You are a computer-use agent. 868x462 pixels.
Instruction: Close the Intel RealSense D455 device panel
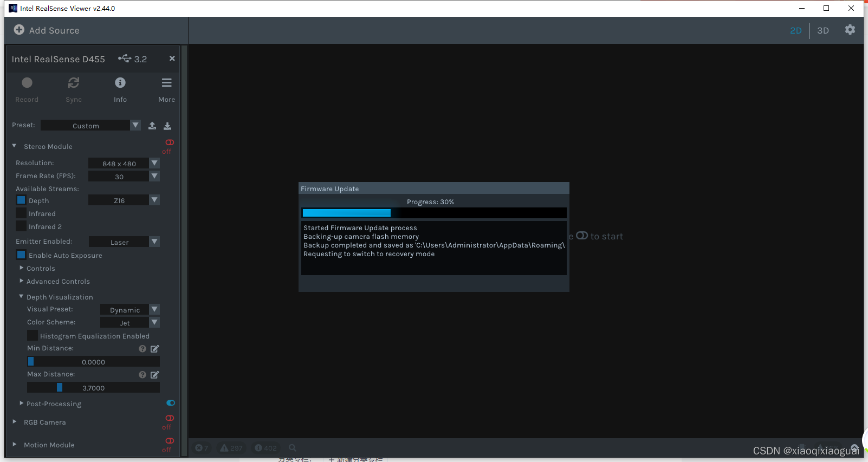coord(172,58)
